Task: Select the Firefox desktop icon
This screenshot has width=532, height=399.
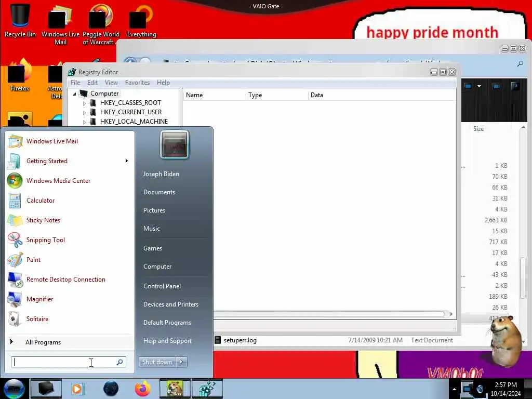Action: coord(20,75)
